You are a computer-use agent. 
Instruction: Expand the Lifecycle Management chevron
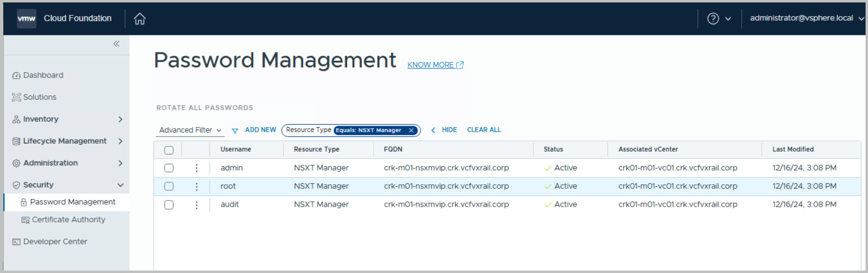tap(120, 141)
